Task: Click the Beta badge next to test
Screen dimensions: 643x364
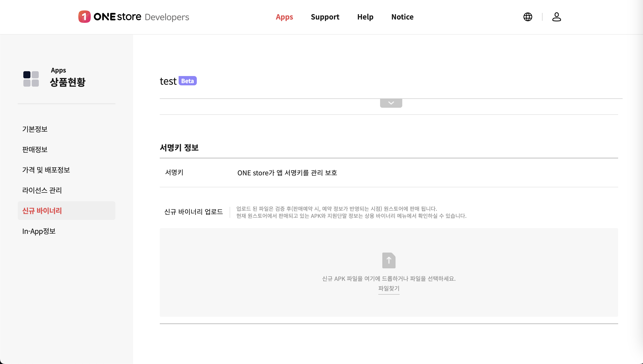Action: coord(187,81)
